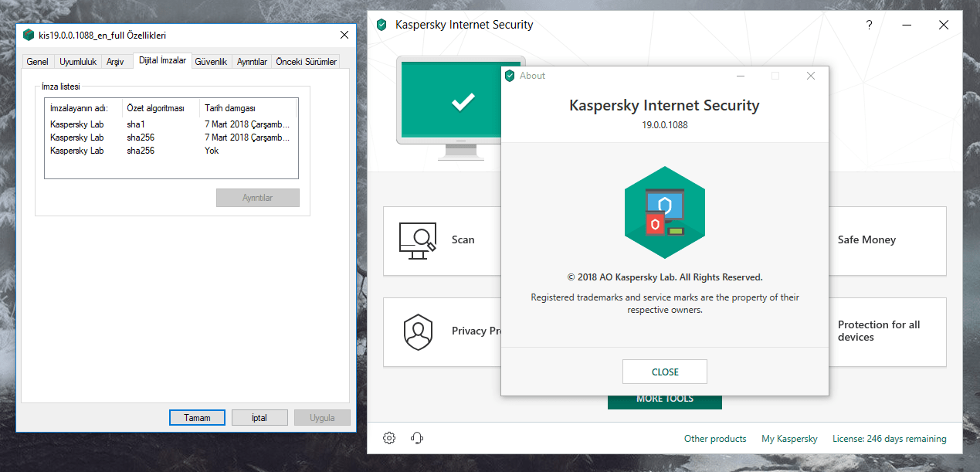Click the Özet algoritması column header

(x=161, y=108)
